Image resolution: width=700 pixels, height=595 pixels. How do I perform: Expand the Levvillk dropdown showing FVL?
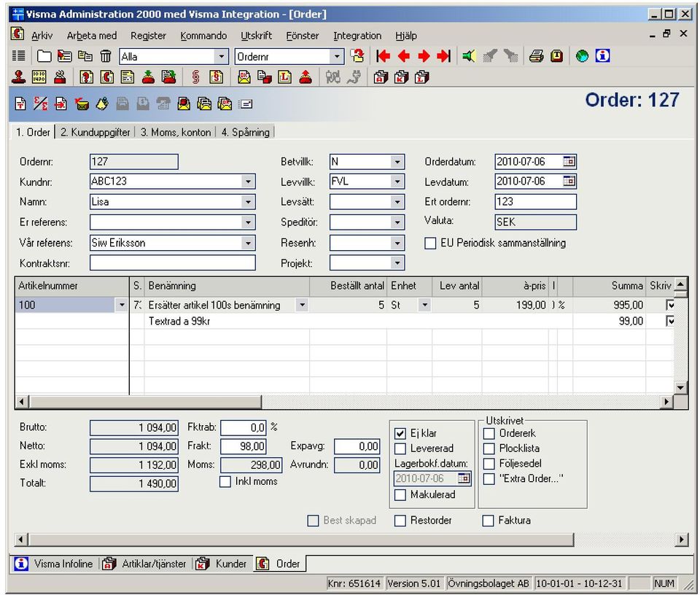(397, 182)
